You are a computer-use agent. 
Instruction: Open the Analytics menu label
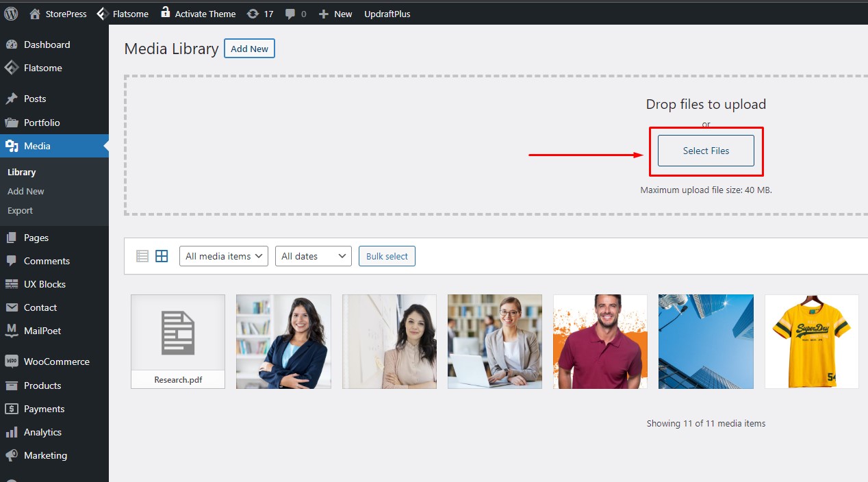click(x=42, y=432)
